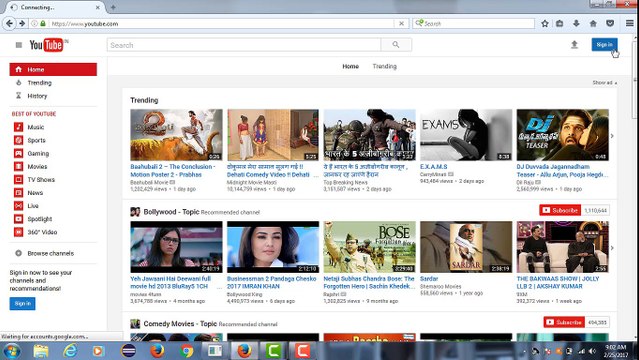The width and height of the screenshot is (639, 360).
Task: Click the Top Breaking News channel name
Action: pos(345,182)
